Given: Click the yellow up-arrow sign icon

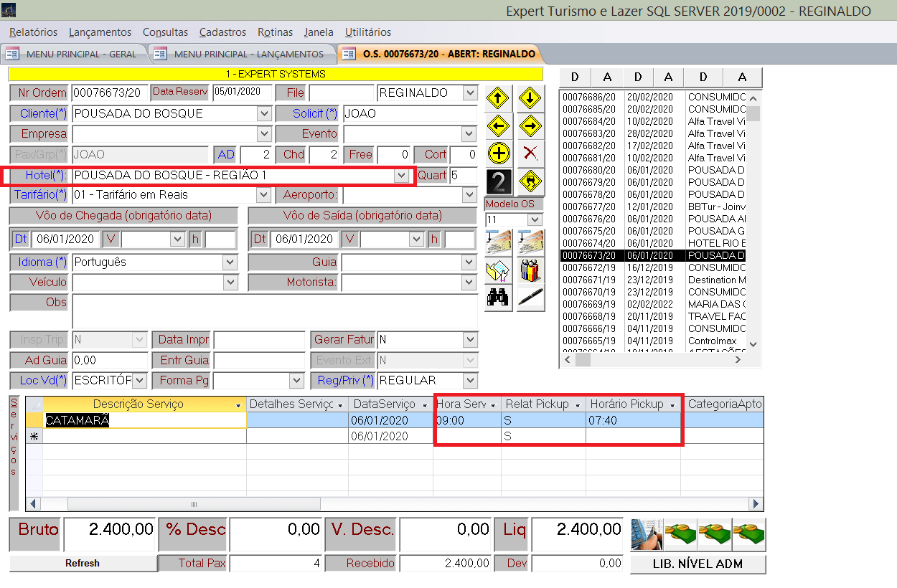Looking at the screenshot, I should pyautogui.click(x=498, y=98).
